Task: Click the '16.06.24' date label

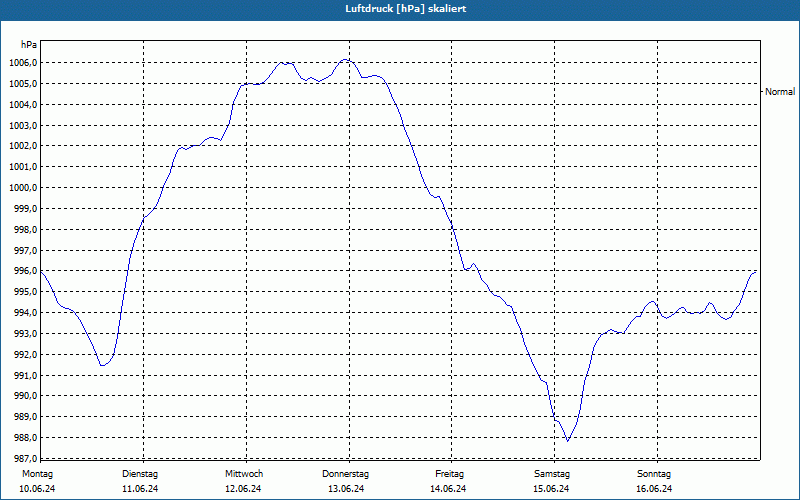Action: (x=654, y=489)
